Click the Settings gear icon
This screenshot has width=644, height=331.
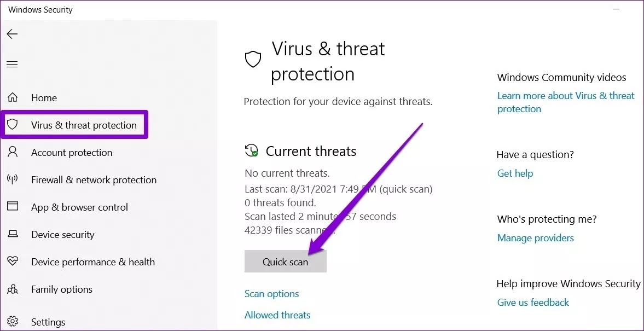[x=13, y=322]
